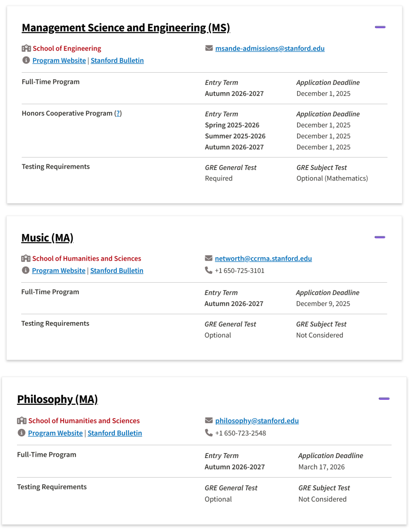This screenshot has height=532, width=409.
Task: Collapse the Philosophy (MA) program card
Action: [x=384, y=399]
